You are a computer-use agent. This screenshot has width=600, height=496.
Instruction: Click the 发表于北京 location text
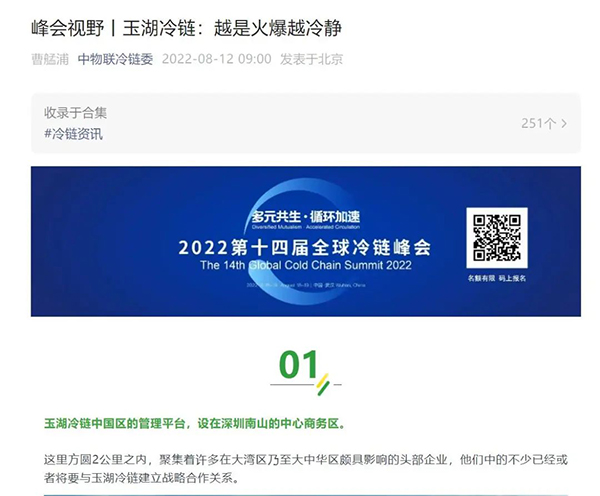311,59
